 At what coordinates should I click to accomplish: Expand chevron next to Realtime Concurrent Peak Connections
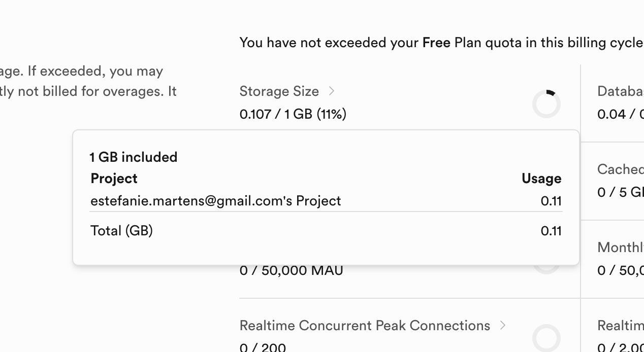503,326
